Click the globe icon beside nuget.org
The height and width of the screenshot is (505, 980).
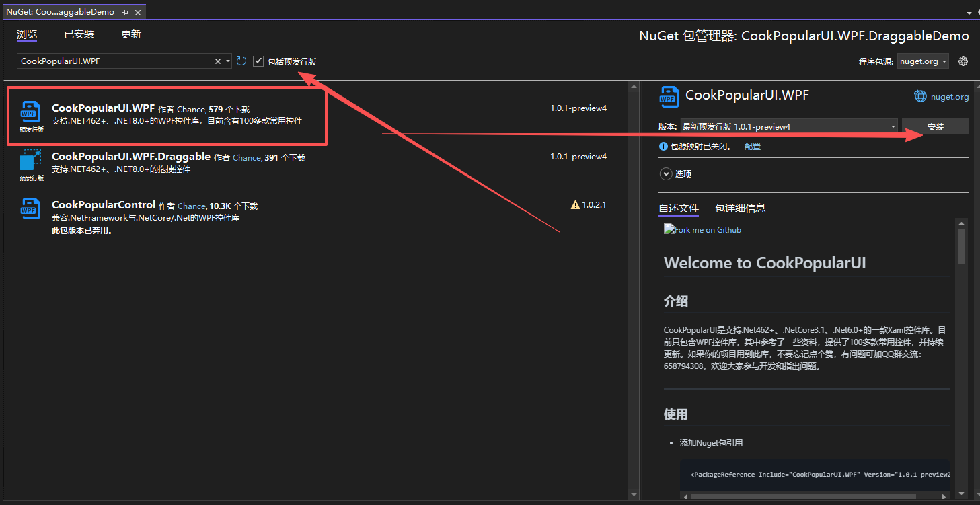920,96
